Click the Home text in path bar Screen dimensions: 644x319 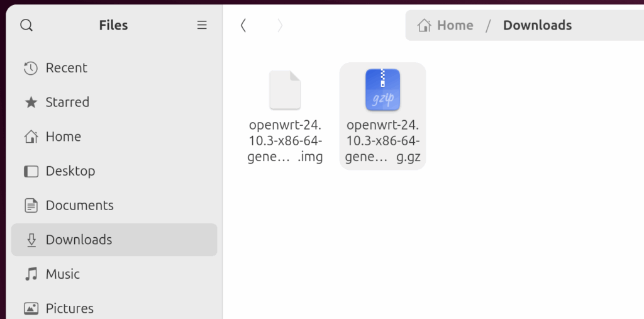tap(455, 25)
